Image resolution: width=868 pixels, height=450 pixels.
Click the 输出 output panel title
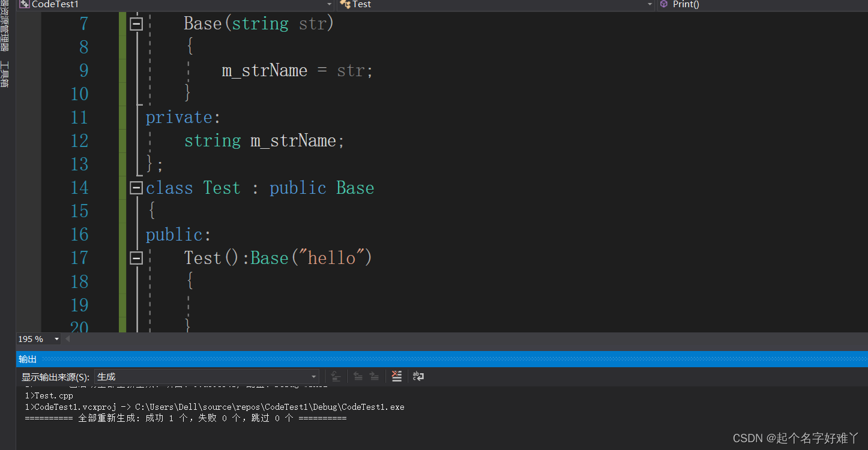tap(28, 359)
